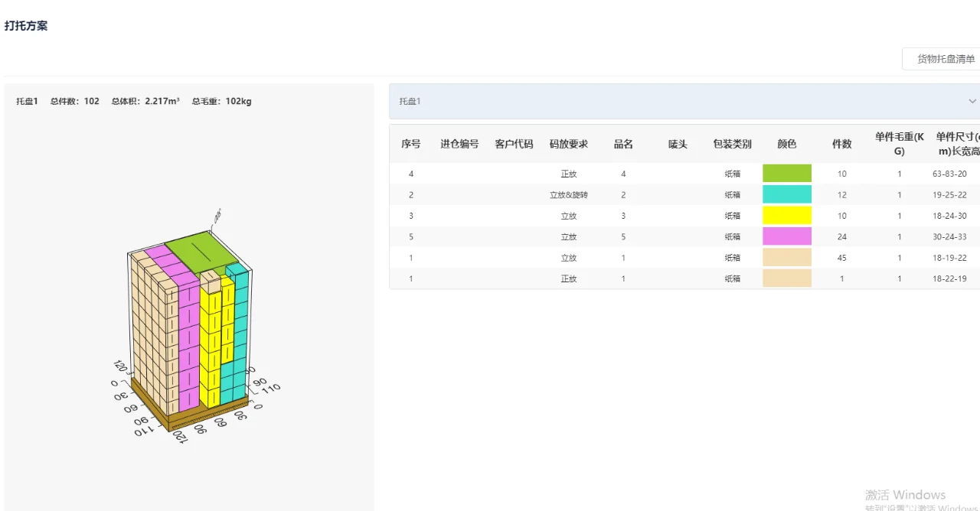Viewport: 980px width, 511px height.
Task: Click the 单件毛重(KG) column header
Action: point(900,144)
